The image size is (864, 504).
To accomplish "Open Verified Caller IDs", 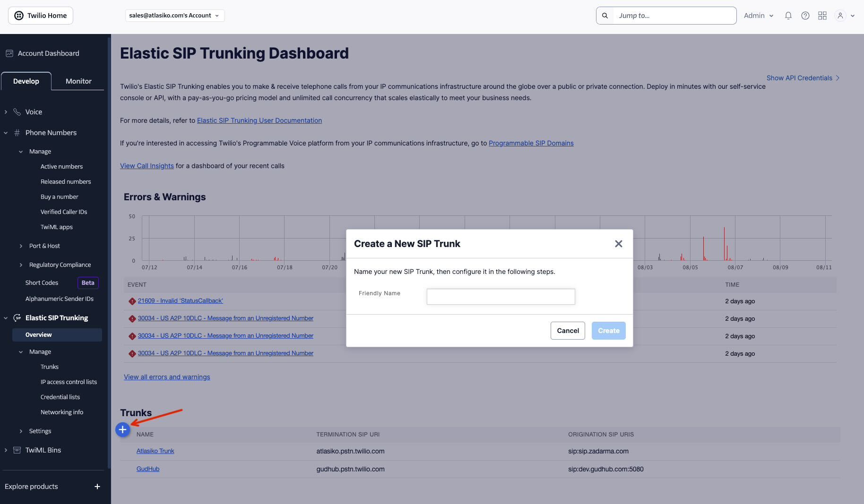I will click(64, 212).
